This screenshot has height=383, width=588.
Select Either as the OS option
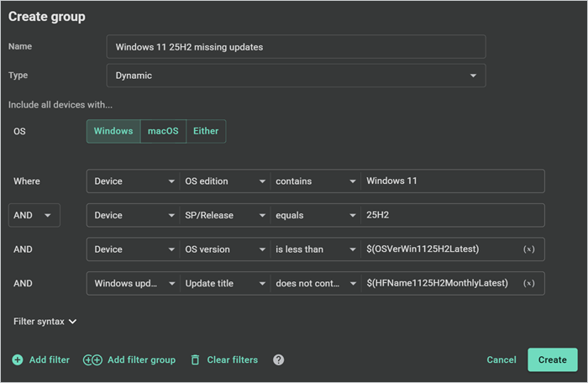[206, 131]
